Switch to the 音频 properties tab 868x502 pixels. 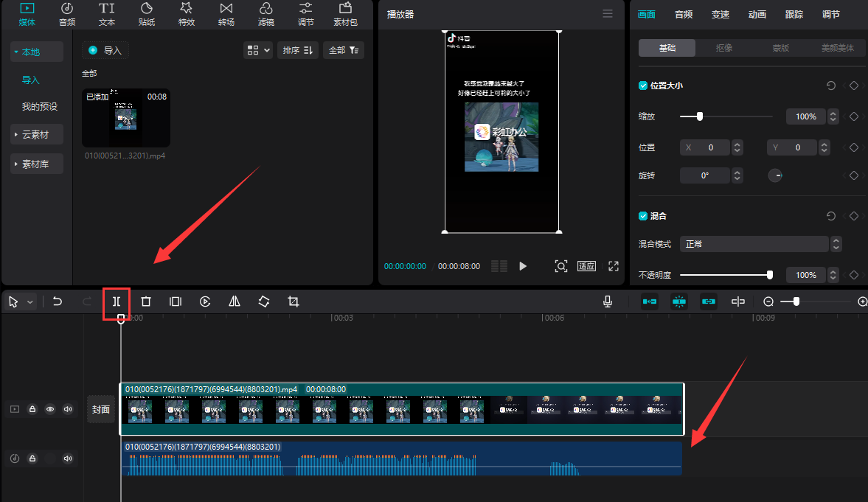[684, 15]
